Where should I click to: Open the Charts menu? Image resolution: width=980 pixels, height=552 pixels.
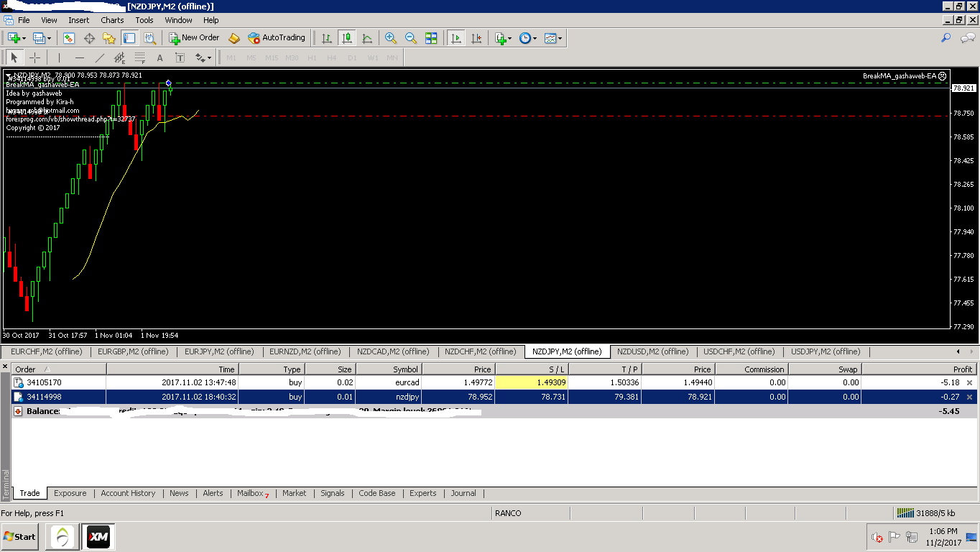pos(112,20)
